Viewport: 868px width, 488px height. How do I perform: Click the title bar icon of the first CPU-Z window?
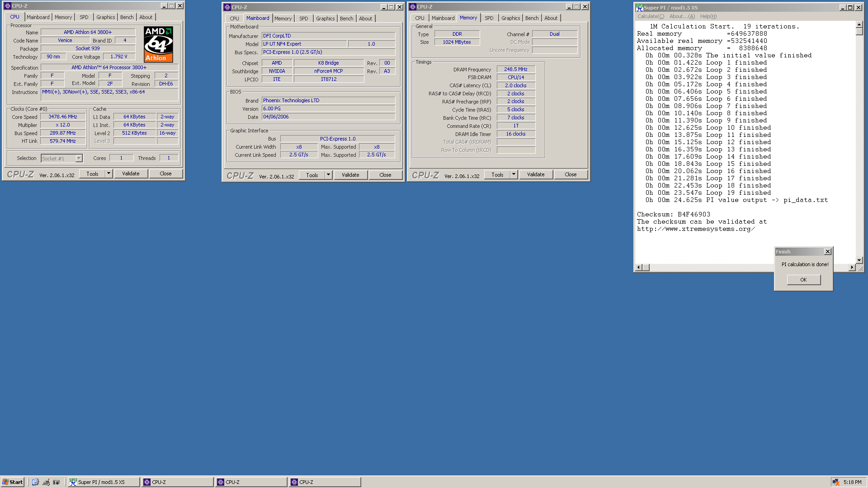pyautogui.click(x=7, y=6)
